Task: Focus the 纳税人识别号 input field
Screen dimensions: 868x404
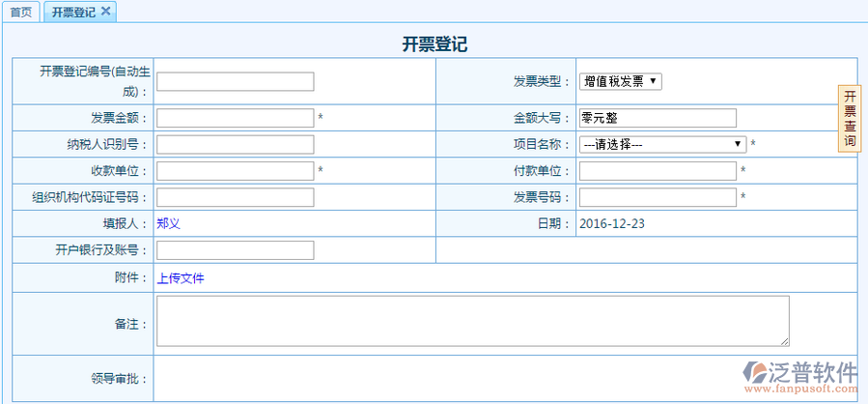Action: 236,145
